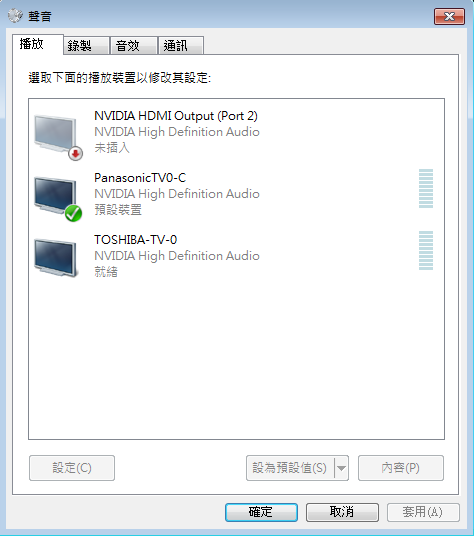Switch to the 通訊 tab
This screenshot has height=536, width=474.
coord(181,45)
